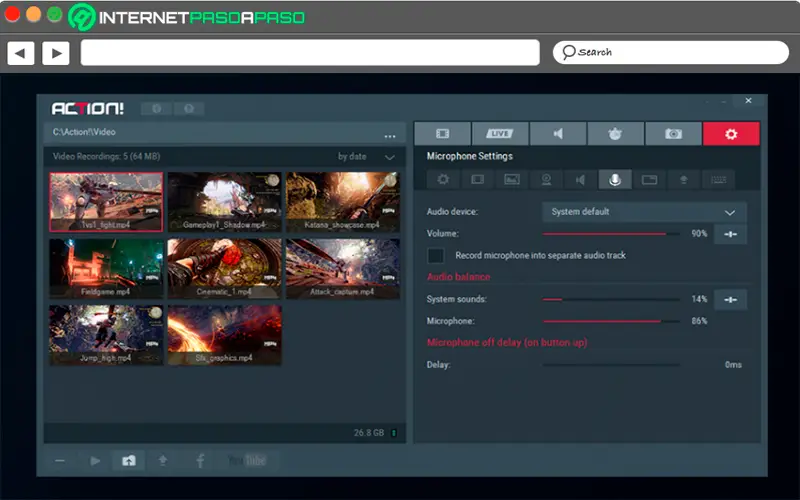Click the browser forward arrow button
Screen dimensions: 800x500
click(x=56, y=53)
